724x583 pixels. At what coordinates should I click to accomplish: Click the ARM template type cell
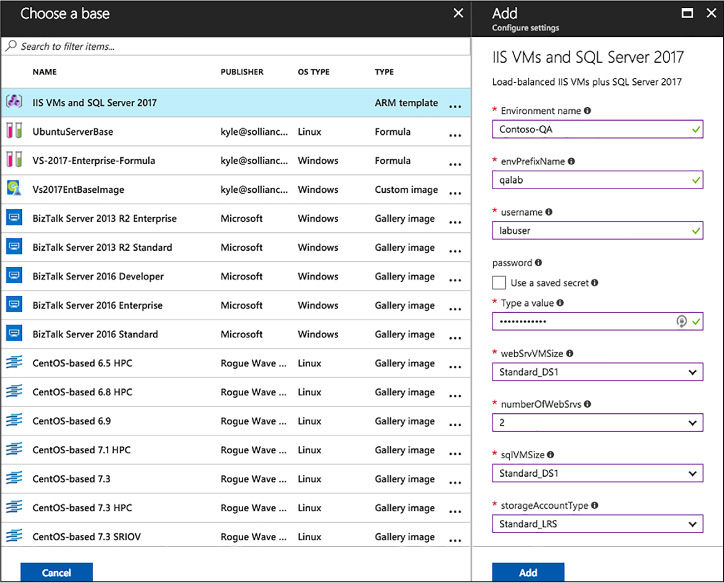[406, 102]
